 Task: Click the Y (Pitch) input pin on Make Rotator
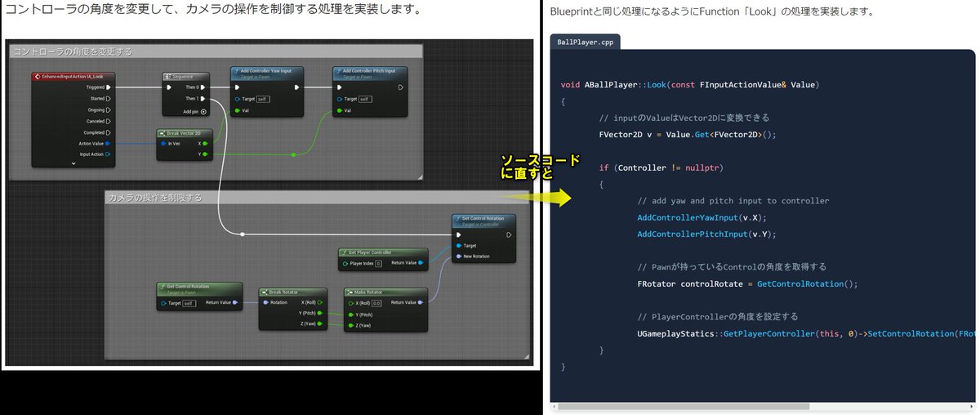pos(350,314)
